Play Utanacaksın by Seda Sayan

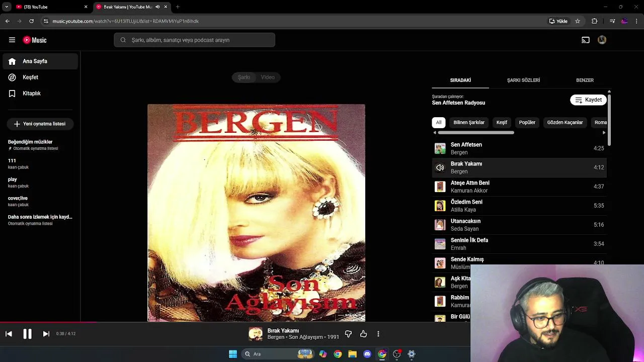(x=519, y=225)
